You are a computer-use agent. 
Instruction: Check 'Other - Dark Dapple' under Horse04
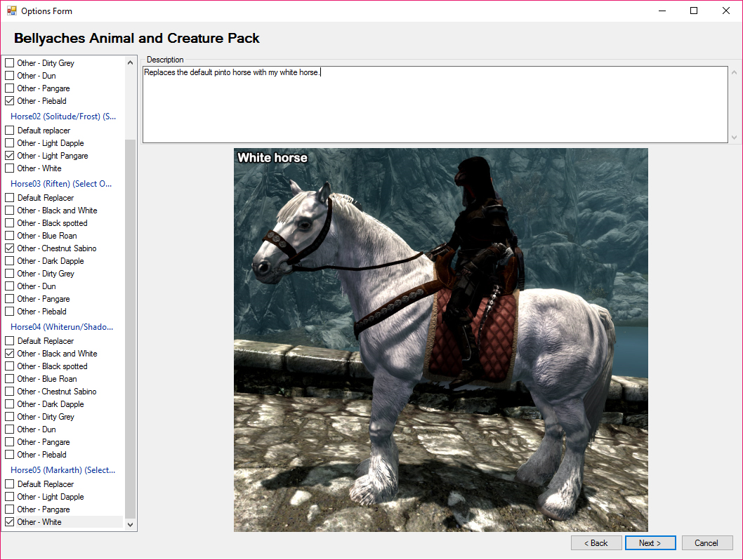coord(9,404)
